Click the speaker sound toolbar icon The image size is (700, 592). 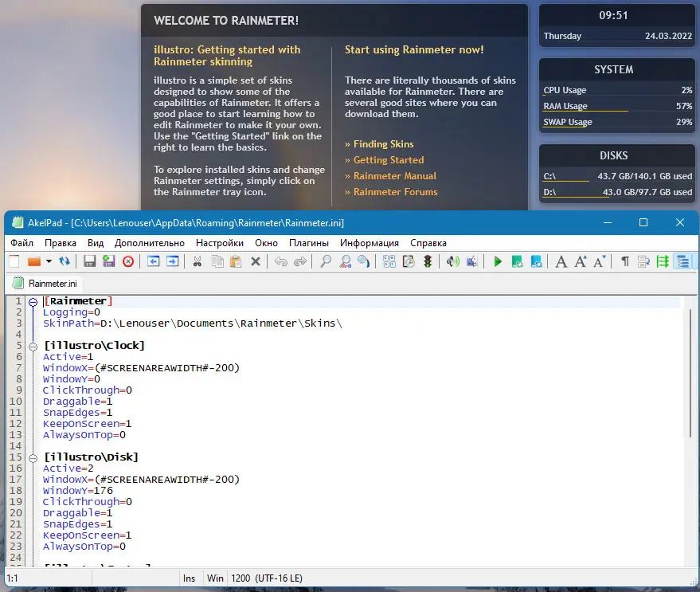coord(452,261)
